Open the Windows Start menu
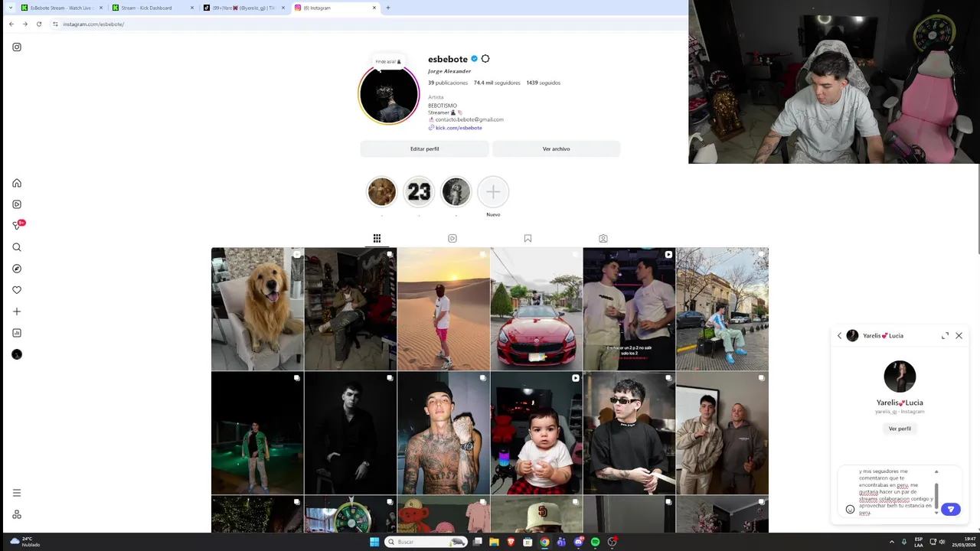This screenshot has width=980, height=551. pyautogui.click(x=374, y=542)
